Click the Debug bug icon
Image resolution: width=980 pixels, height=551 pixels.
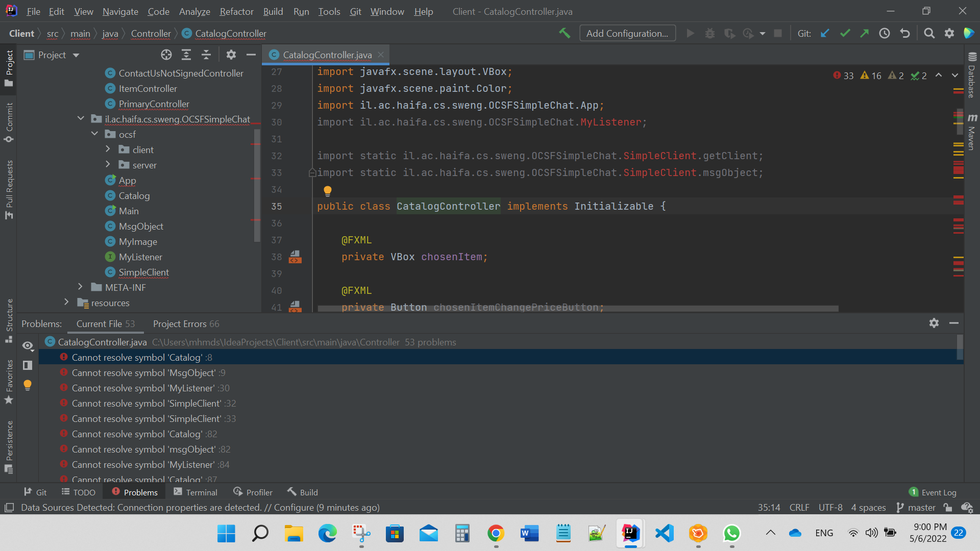pyautogui.click(x=710, y=33)
